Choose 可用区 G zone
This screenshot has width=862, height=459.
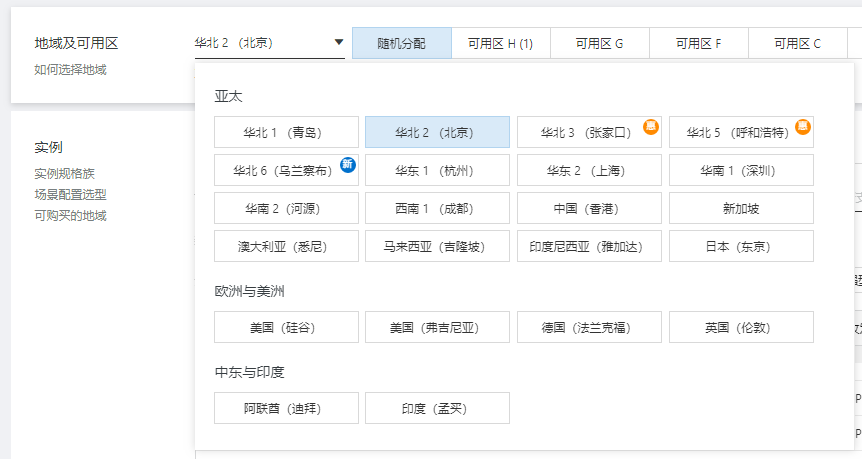pyautogui.click(x=599, y=43)
